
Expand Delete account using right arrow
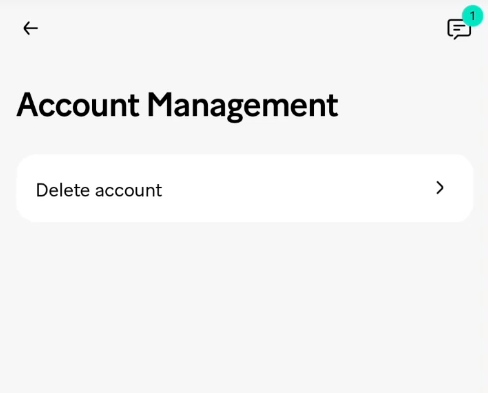pyautogui.click(x=440, y=188)
